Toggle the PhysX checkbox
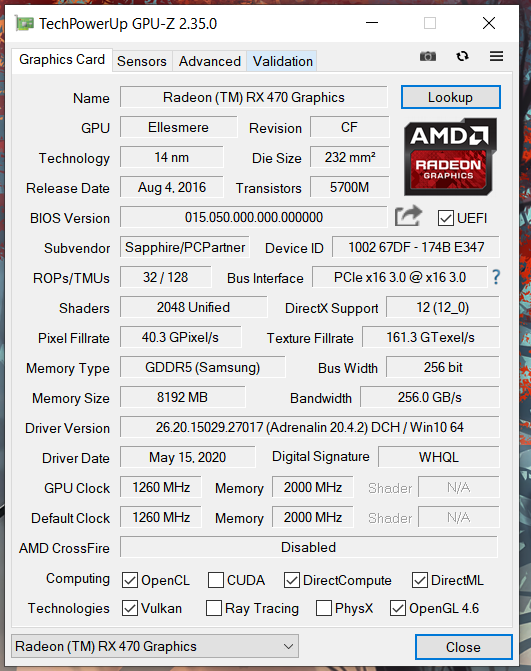This screenshot has width=531, height=671. (323, 608)
